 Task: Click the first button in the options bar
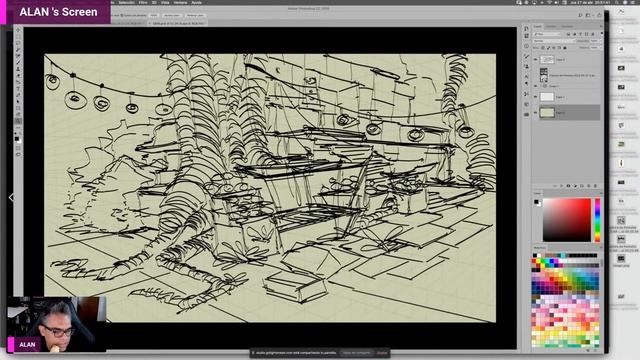154,15
